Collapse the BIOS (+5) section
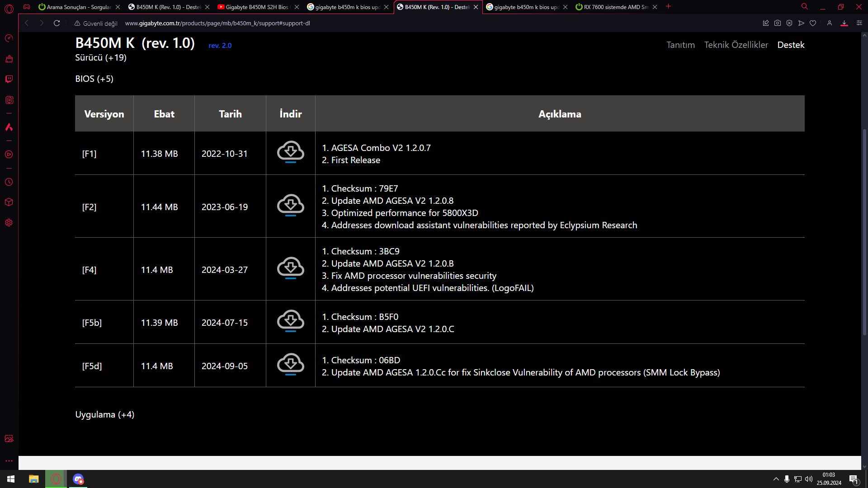 click(x=94, y=79)
